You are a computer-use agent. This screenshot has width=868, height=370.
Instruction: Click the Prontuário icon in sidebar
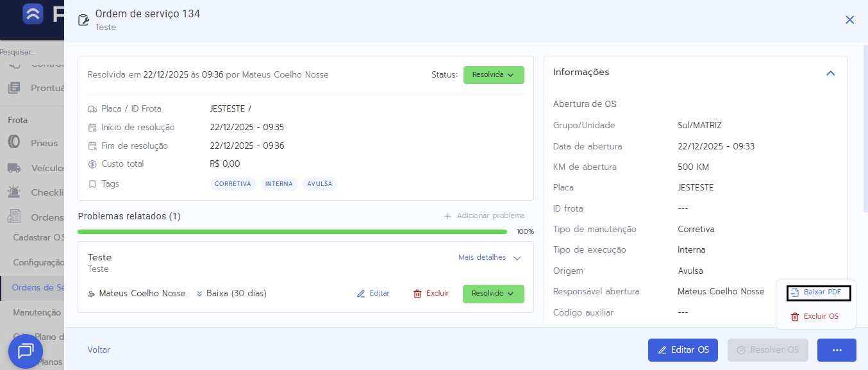[x=14, y=88]
